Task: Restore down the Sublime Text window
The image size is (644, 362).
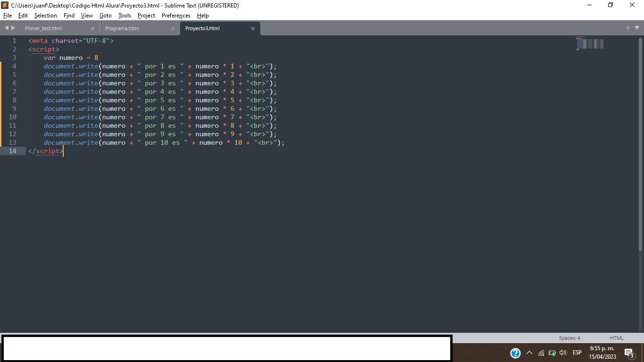Action: tap(611, 5)
